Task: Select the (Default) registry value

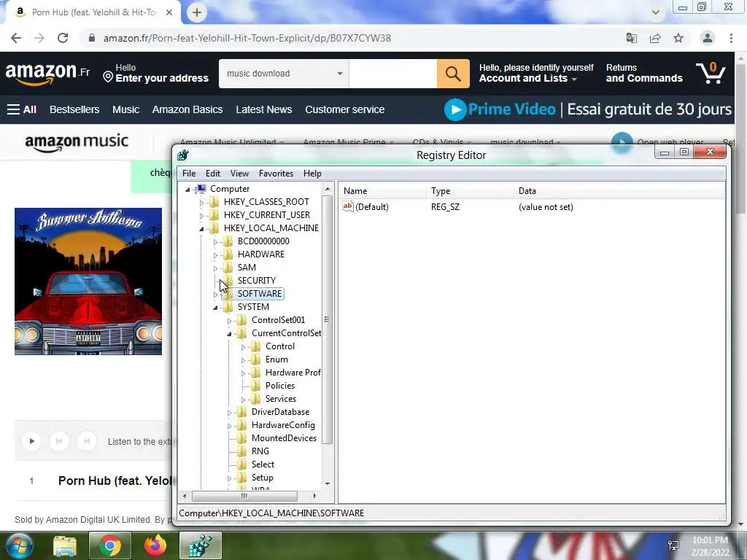Action: click(x=371, y=206)
